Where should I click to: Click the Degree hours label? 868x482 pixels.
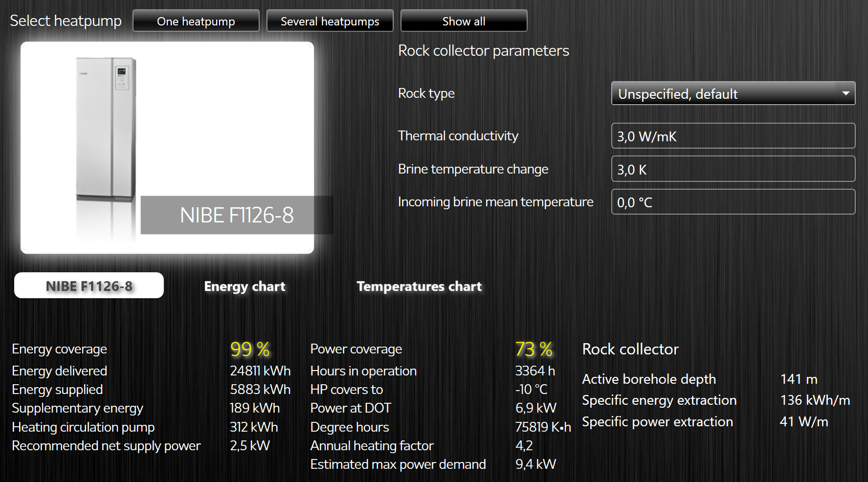(350, 427)
